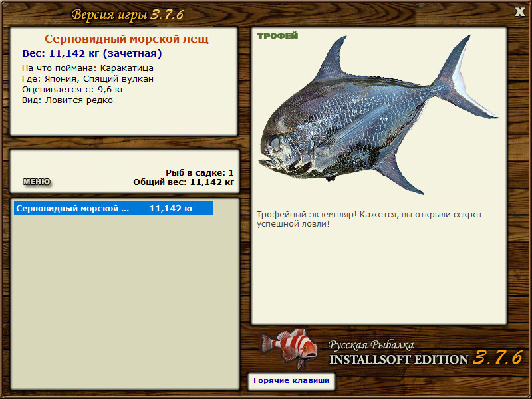The image size is (532, 399).
Task: Click the text Где: Япония, Спящий вулкан
Action: (x=88, y=79)
